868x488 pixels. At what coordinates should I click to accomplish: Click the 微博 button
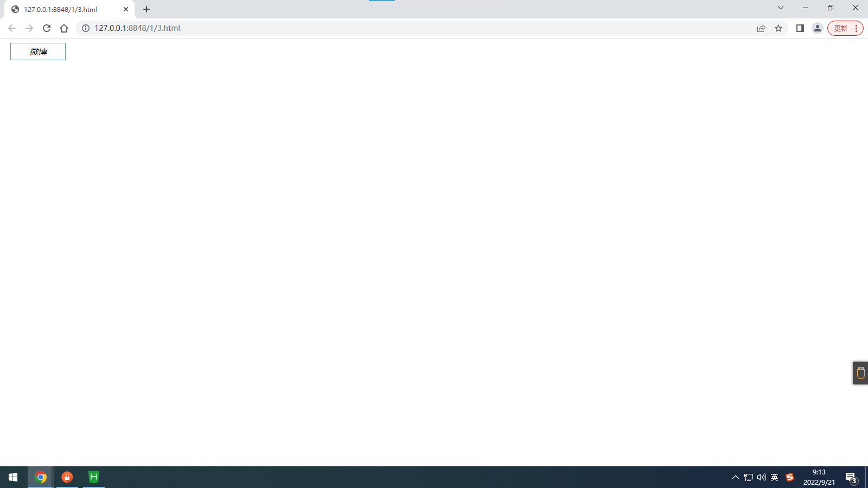38,52
